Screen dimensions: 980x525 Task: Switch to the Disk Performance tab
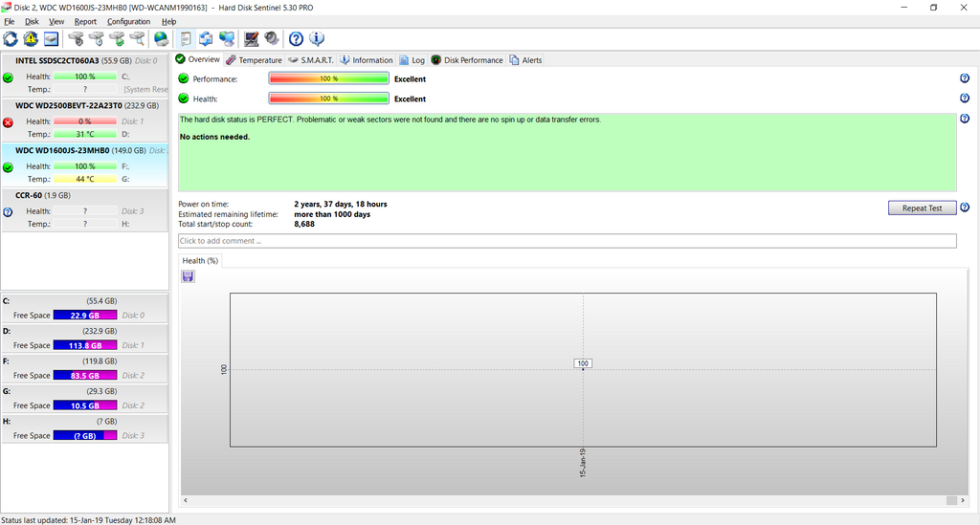tap(467, 60)
